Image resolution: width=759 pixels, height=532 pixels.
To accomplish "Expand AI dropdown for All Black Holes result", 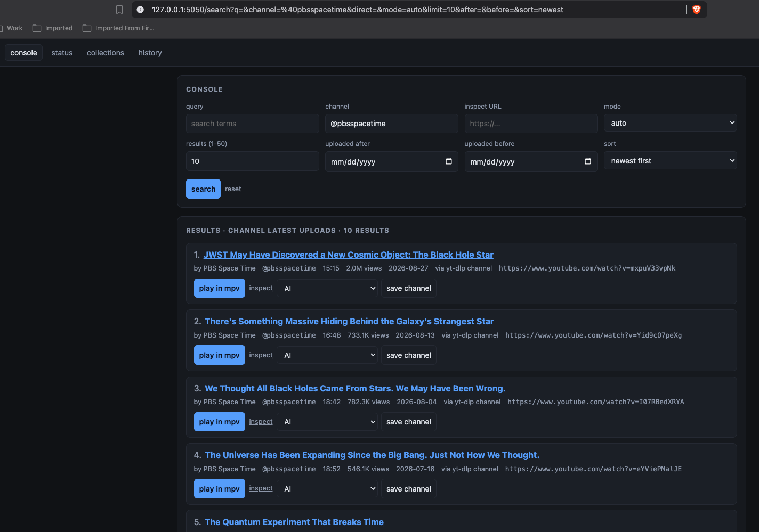I will click(x=327, y=422).
